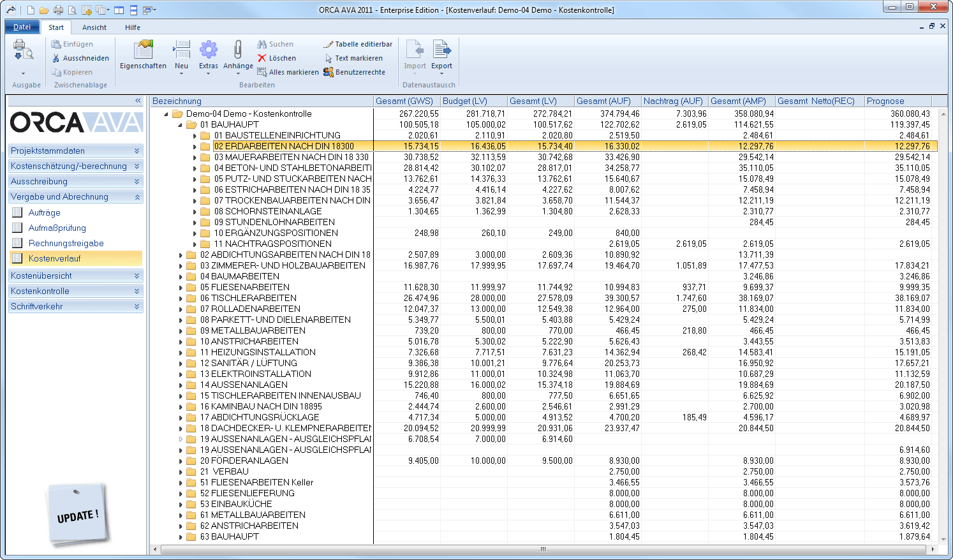Collapse the Vergabe und Abrechnung section
Screen dimensions: 953x560
[x=75, y=196]
